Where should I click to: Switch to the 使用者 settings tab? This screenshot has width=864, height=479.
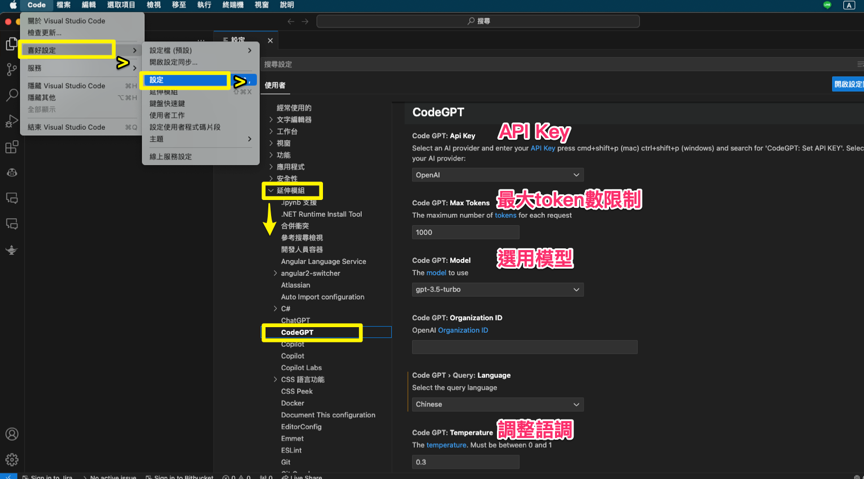(x=275, y=85)
